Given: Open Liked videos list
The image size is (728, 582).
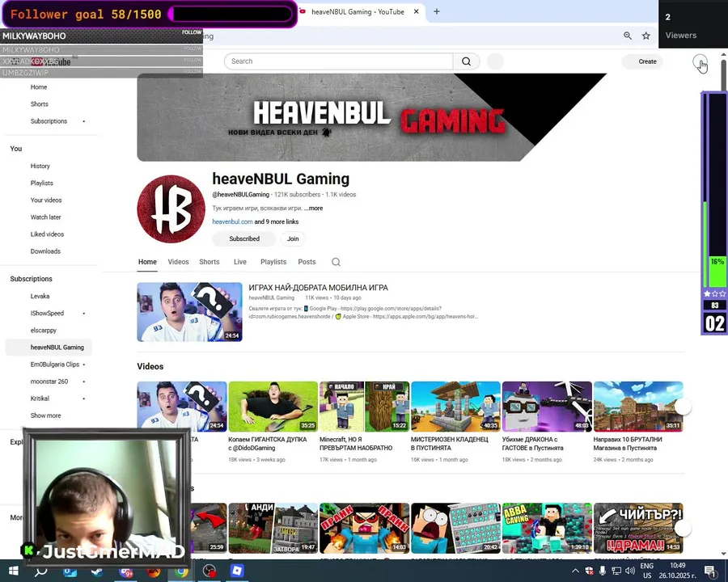Looking at the screenshot, I should coord(47,234).
